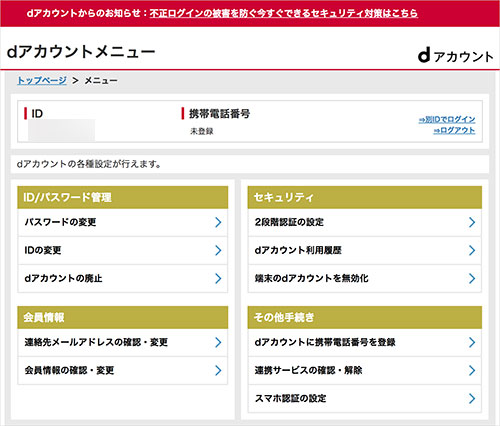Image resolution: width=500 pixels, height=426 pixels.
Task: Click chevron arrow beside 端末のdアカウントを無効化
Action: coord(472,278)
